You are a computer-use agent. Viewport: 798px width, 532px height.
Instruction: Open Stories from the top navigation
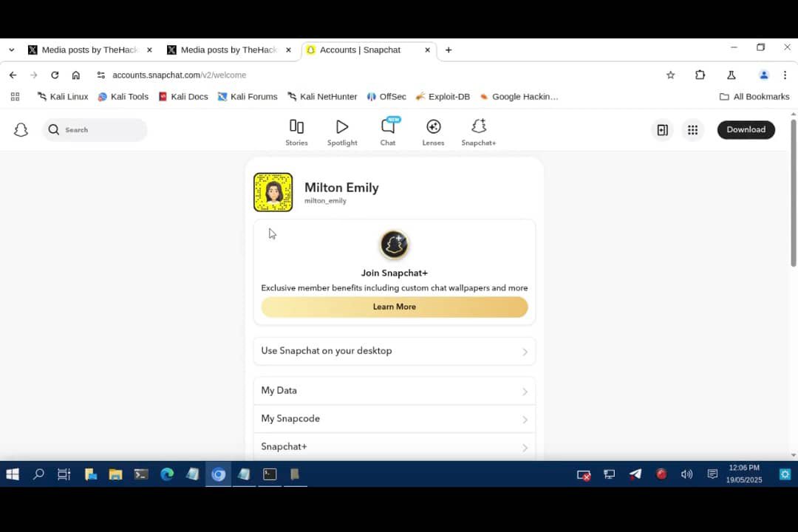pyautogui.click(x=296, y=132)
